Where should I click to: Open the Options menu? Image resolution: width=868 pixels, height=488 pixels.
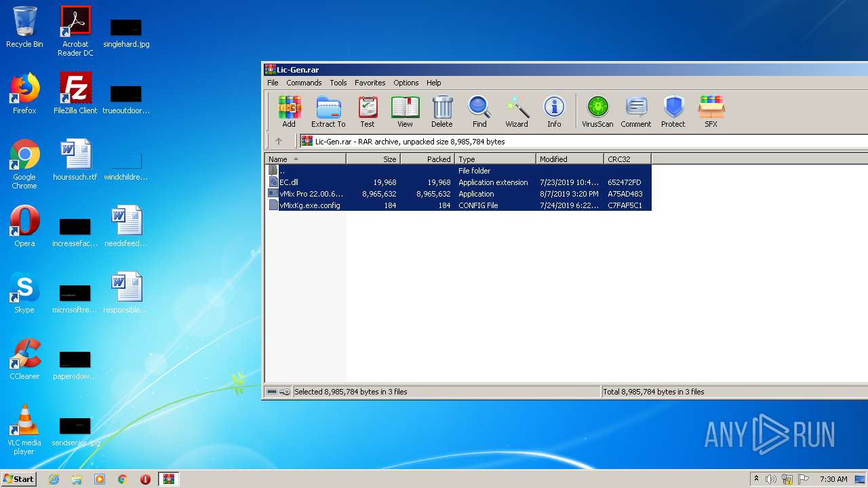pyautogui.click(x=406, y=83)
